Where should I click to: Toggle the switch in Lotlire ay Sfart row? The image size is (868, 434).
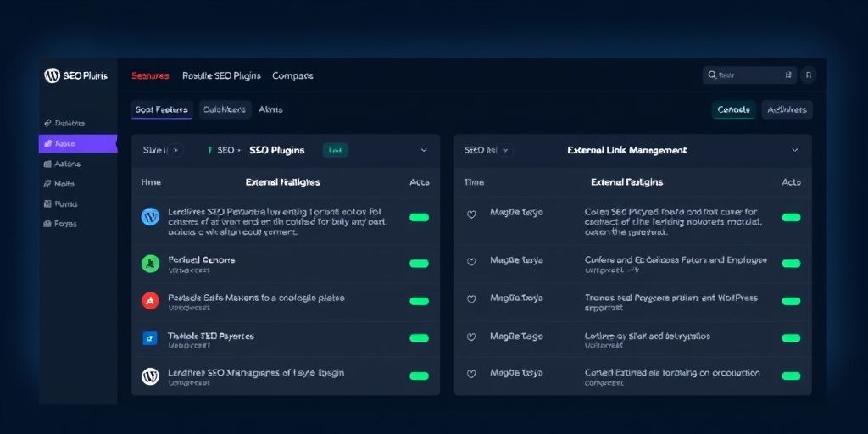(x=791, y=338)
